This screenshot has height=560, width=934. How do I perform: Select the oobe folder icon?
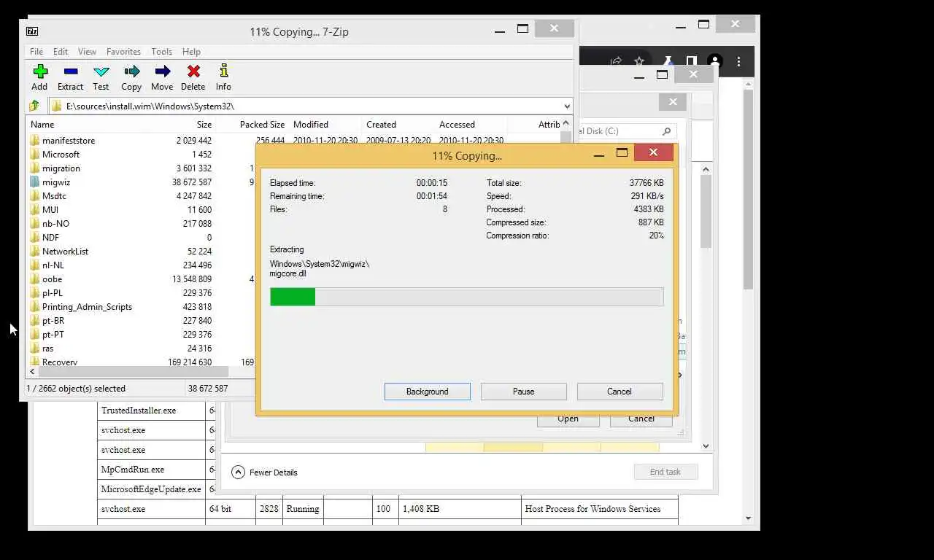point(35,279)
